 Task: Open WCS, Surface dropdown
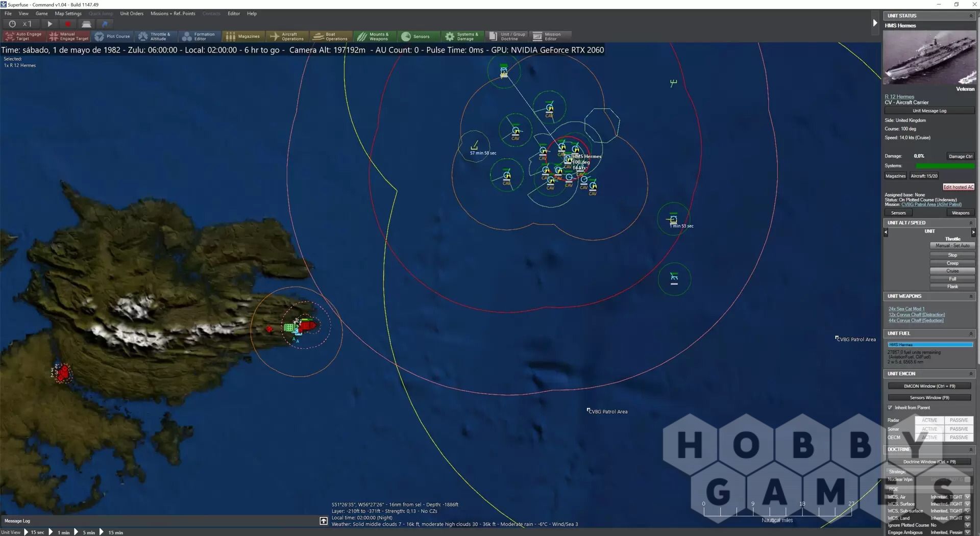pos(967,504)
